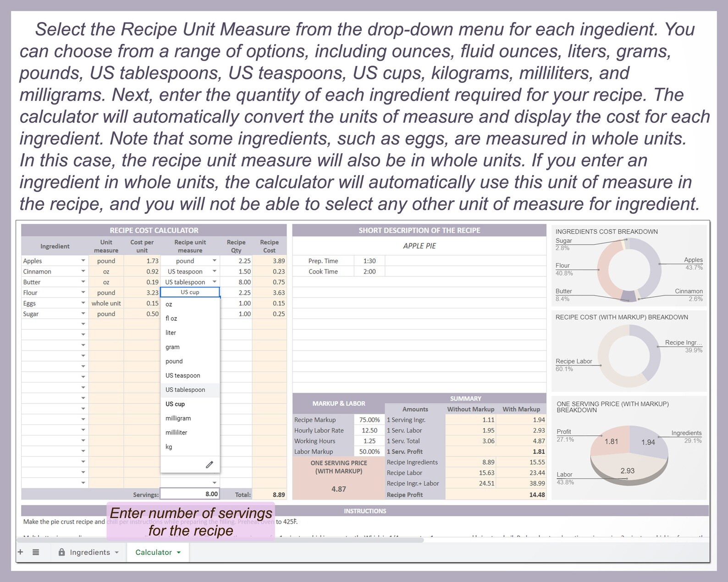Select 'US tablespoon' in the unit list
This screenshot has width=728, height=582.
click(190, 390)
